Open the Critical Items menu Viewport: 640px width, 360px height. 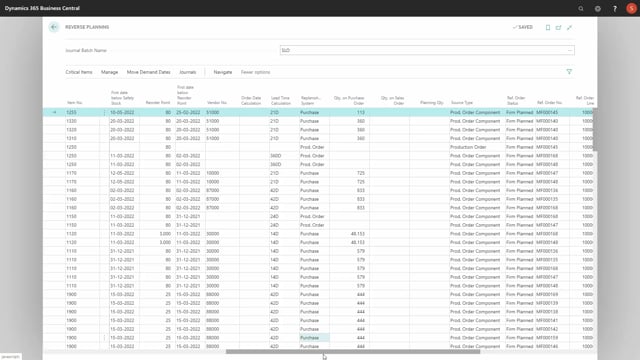[79, 72]
